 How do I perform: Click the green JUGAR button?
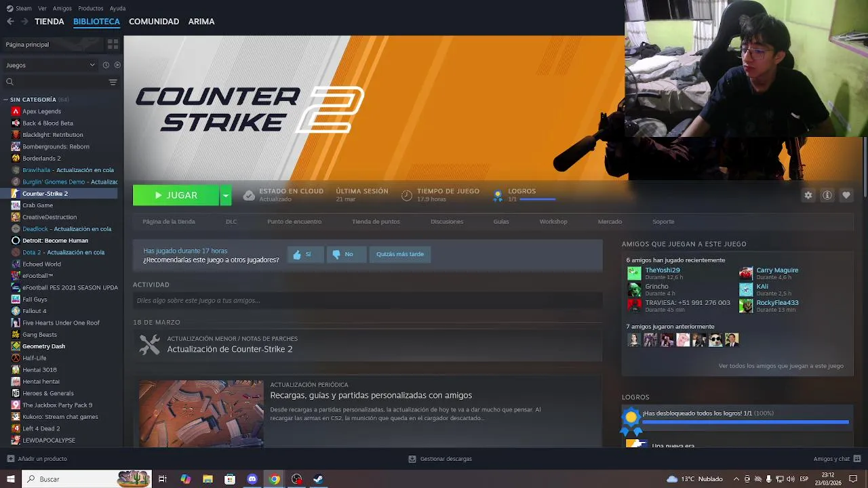click(x=176, y=195)
